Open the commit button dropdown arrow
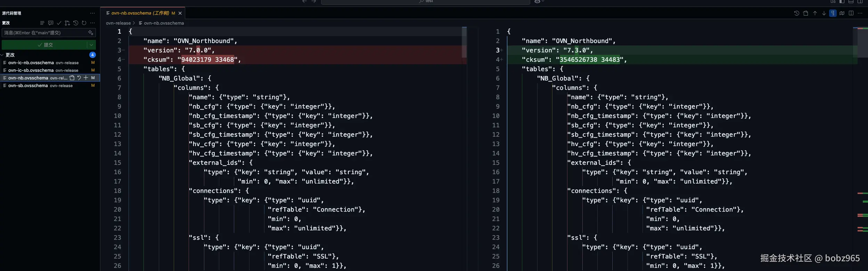The height and width of the screenshot is (271, 868). pyautogui.click(x=91, y=45)
